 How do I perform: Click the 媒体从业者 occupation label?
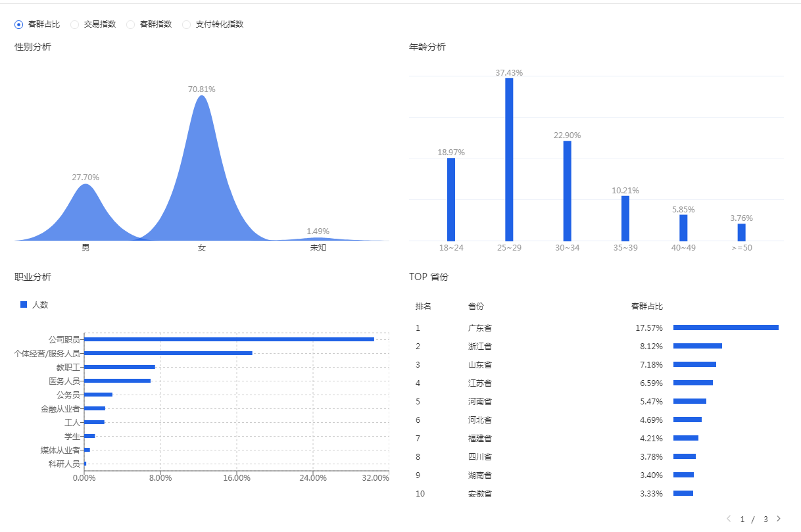tap(60, 450)
